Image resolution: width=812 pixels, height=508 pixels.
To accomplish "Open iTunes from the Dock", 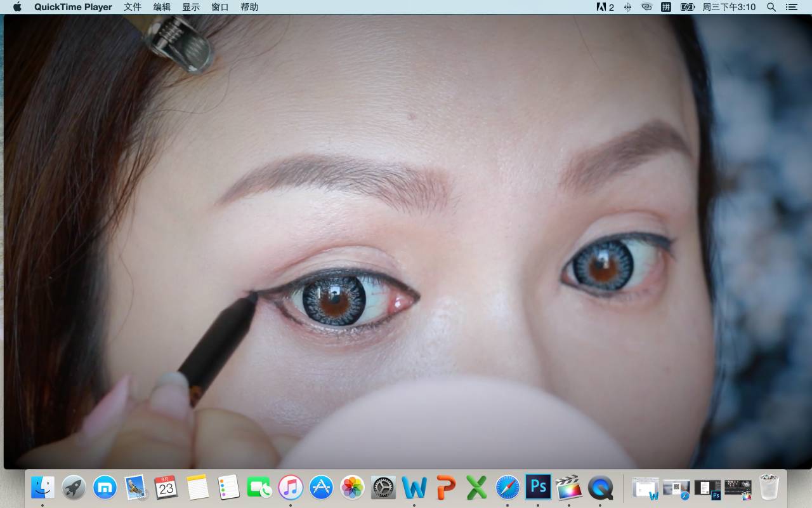I will click(x=291, y=488).
